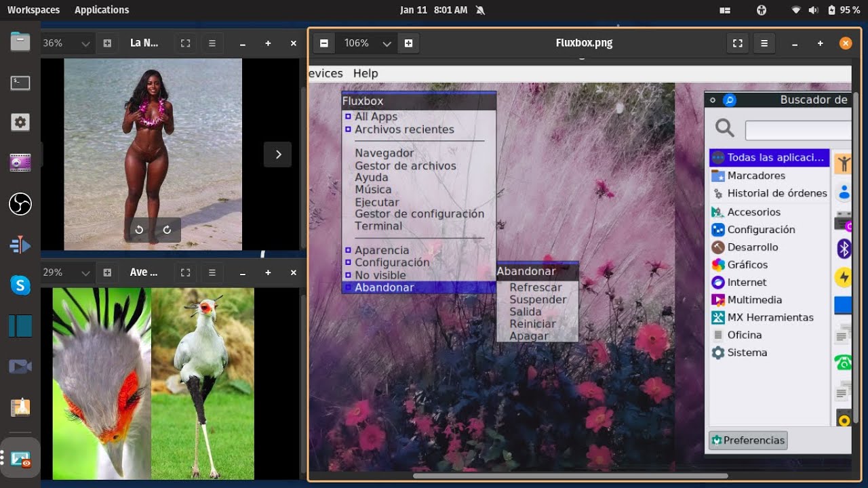
Task: Click the volume icon in the system tray
Action: [x=813, y=10]
